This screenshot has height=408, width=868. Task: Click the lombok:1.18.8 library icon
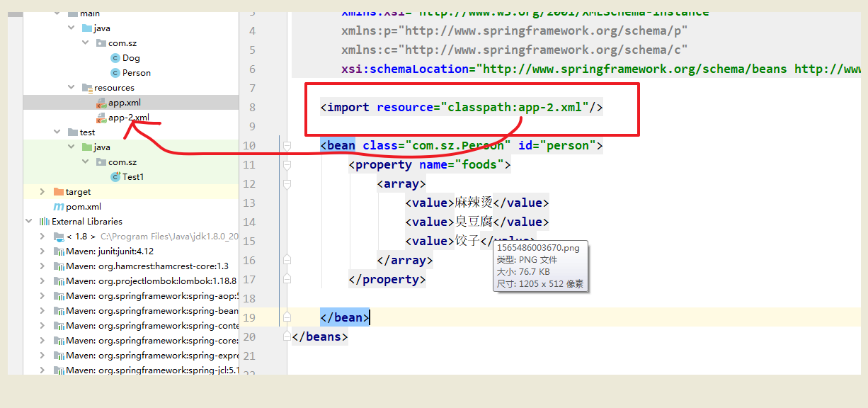pos(59,281)
